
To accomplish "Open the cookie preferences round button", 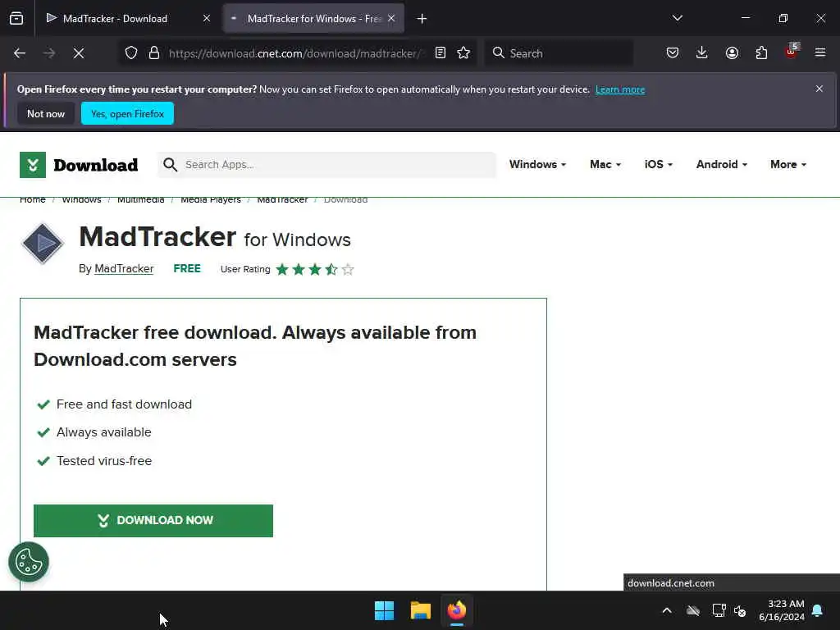I will (29, 562).
